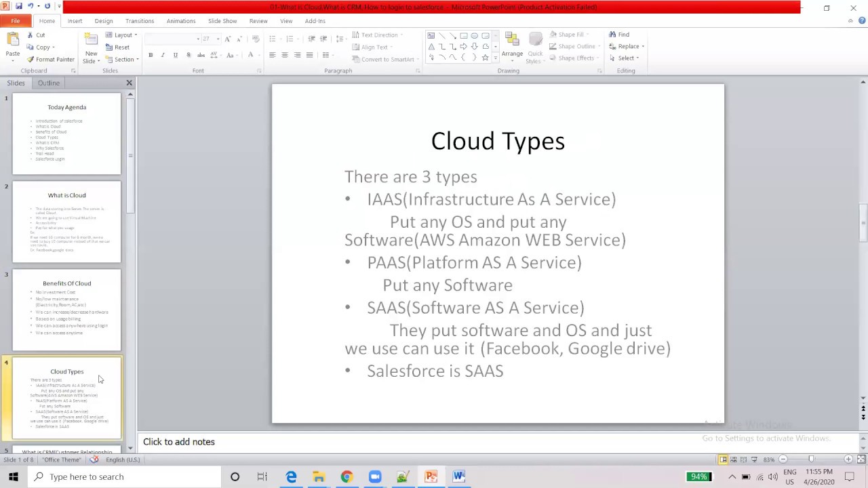This screenshot has height=488, width=868.
Task: Switch to the Insert ribbon tab
Action: (75, 21)
